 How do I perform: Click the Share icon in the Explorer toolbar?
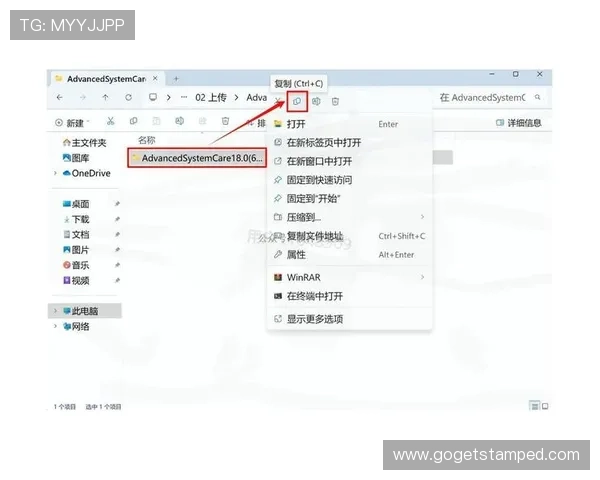[202, 121]
